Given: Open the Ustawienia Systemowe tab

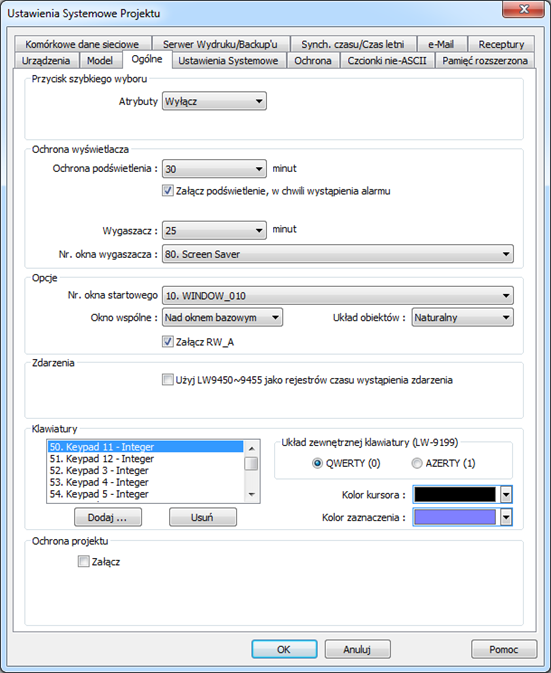Looking at the screenshot, I should click(228, 61).
